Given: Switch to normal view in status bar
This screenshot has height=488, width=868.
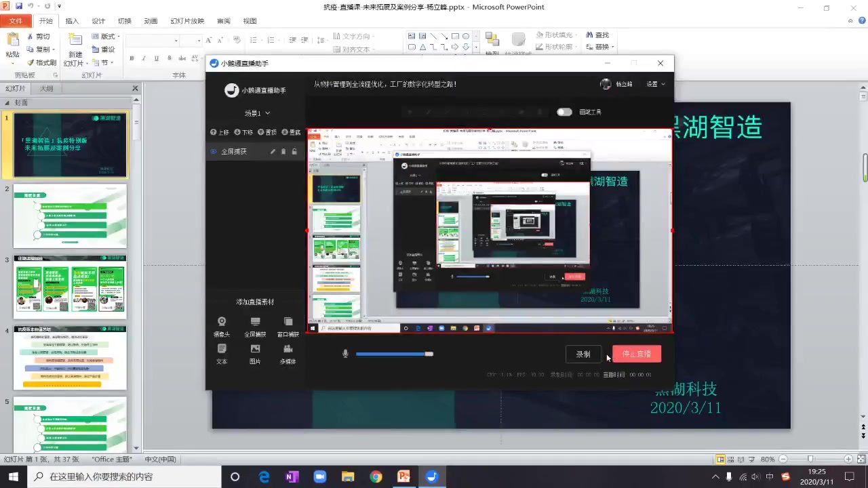Looking at the screenshot, I should point(720,459).
